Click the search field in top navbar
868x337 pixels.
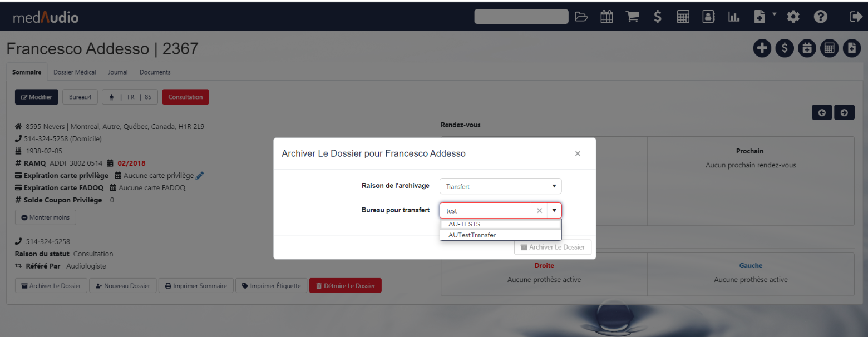[x=521, y=17]
